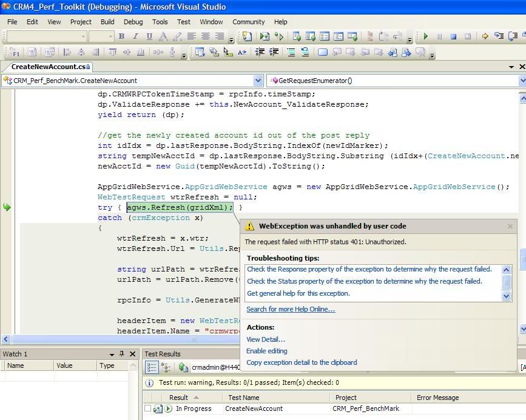Click the Restart debugging icon

click(x=468, y=36)
